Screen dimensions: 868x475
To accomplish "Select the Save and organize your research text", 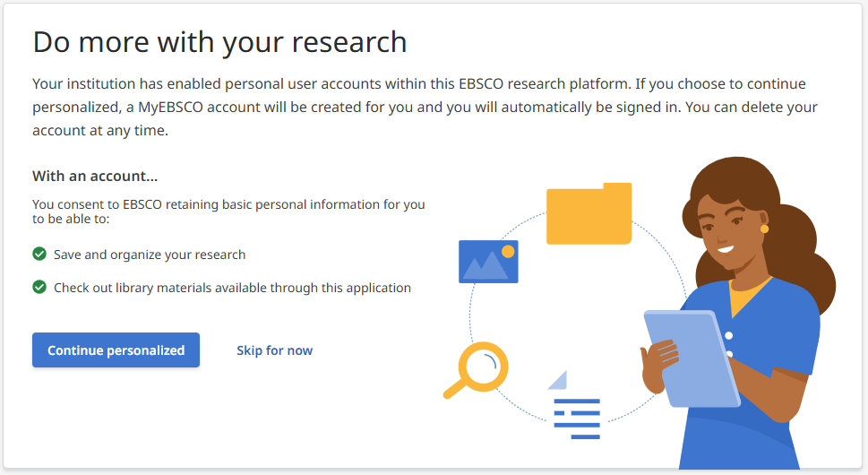I will [150, 255].
